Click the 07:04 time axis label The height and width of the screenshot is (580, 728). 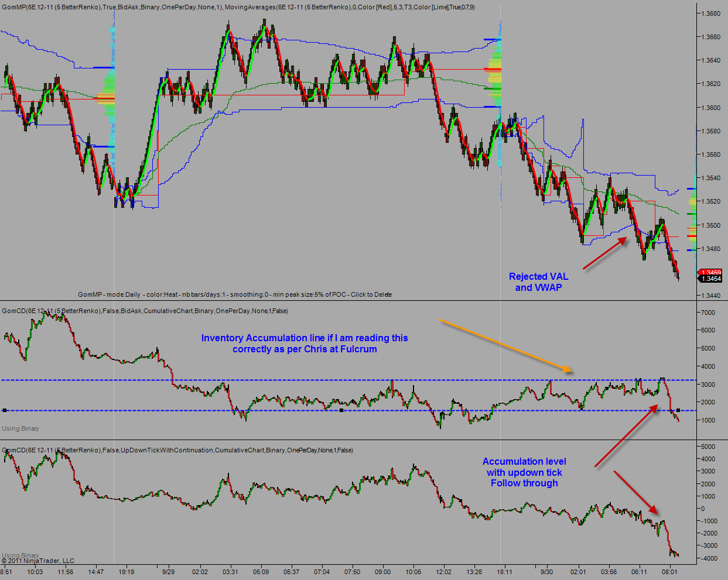pos(322,572)
